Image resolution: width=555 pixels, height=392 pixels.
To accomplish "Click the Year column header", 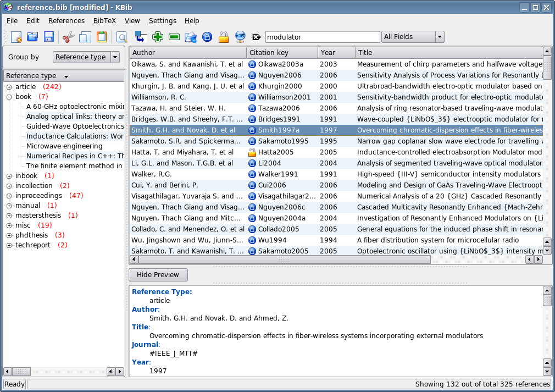I will (336, 52).
